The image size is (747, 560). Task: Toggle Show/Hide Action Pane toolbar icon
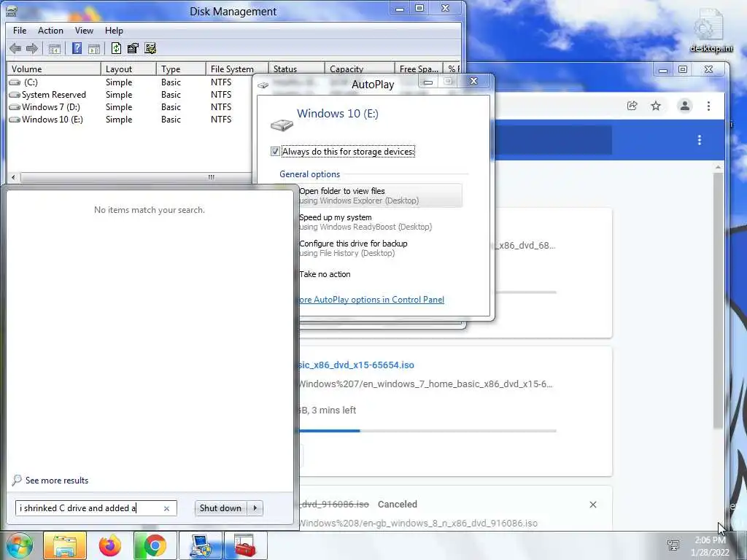pyautogui.click(x=94, y=48)
